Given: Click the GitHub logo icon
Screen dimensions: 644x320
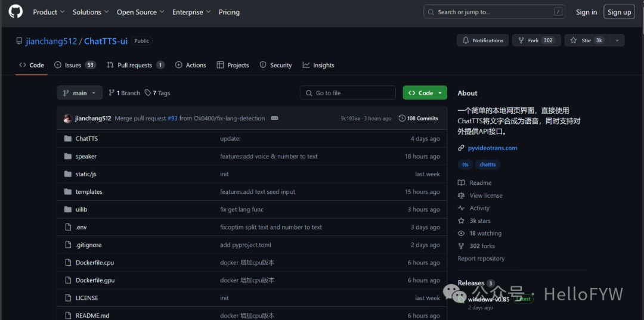Looking at the screenshot, I should [x=16, y=12].
